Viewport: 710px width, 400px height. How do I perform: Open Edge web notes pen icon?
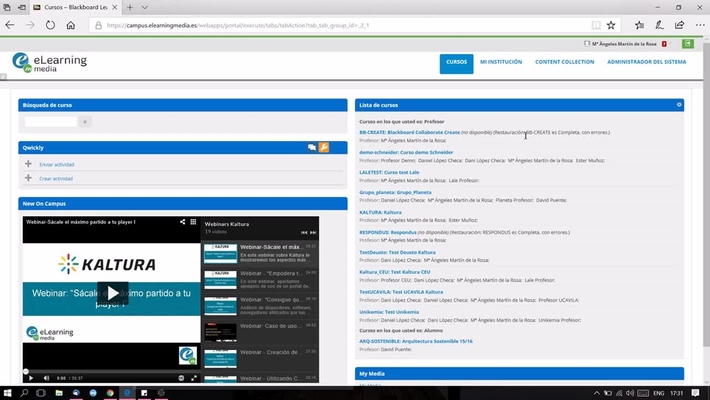click(659, 25)
